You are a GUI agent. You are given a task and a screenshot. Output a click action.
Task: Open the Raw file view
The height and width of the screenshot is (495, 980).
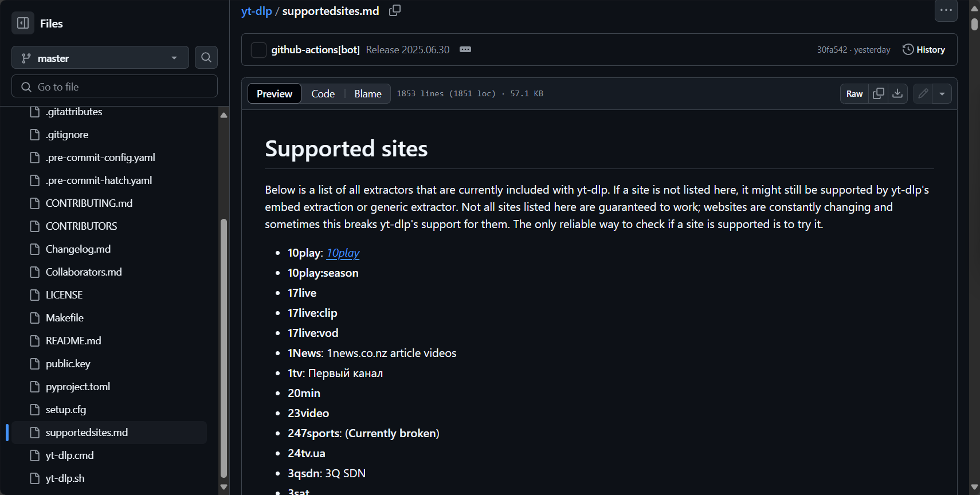coord(854,93)
